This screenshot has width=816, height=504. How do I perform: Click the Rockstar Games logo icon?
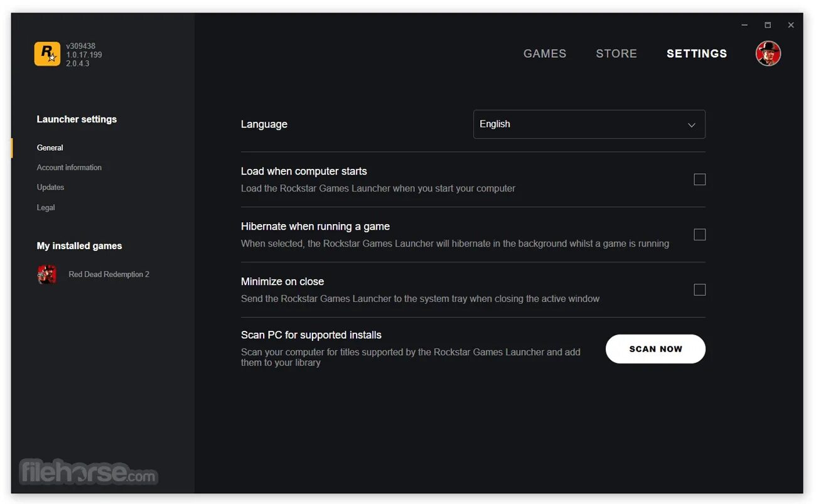(x=47, y=54)
